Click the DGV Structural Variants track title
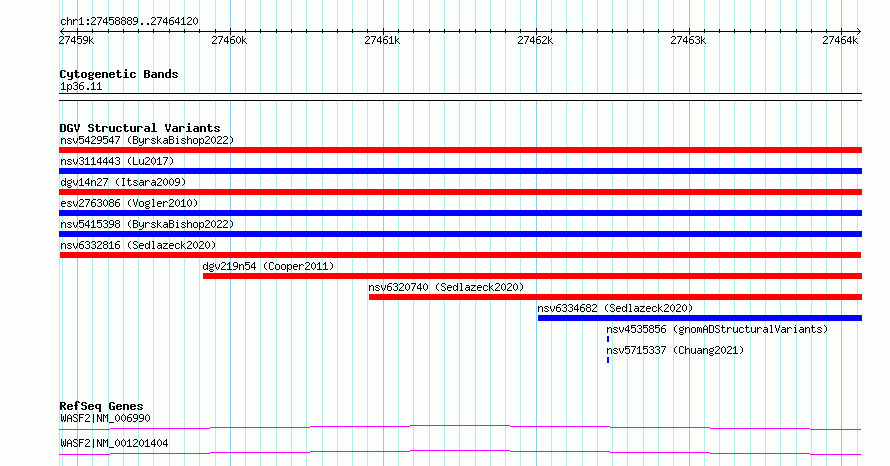This screenshot has height=466, width=890. click(140, 128)
